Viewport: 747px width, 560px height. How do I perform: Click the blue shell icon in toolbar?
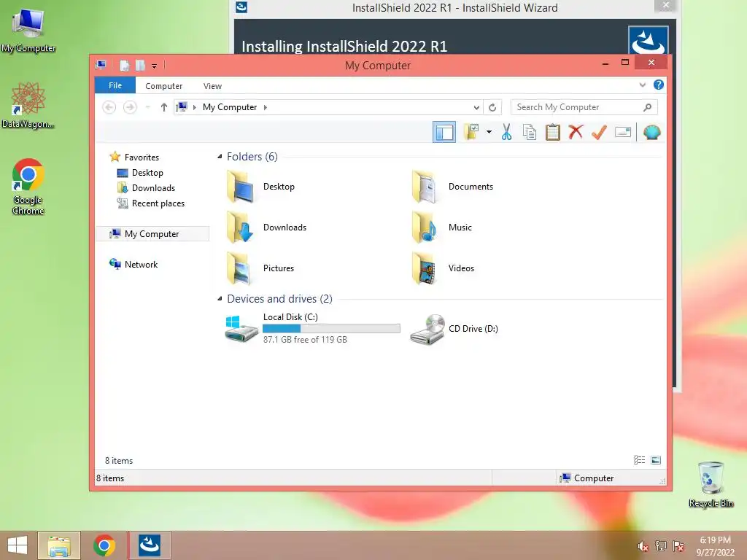(651, 132)
